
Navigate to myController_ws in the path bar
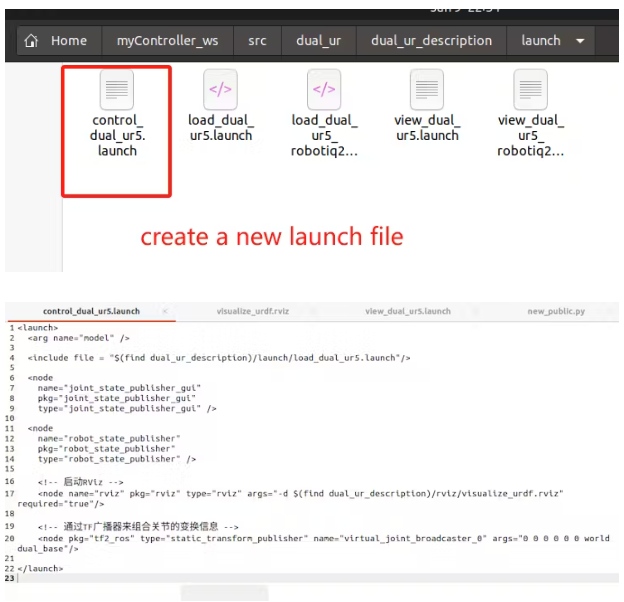click(x=167, y=41)
